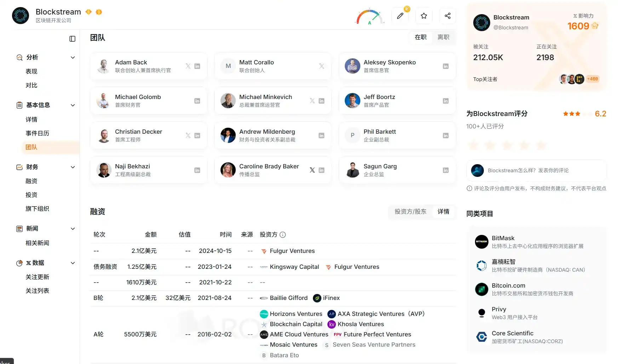Rate Blockstream with the third star
This screenshot has width=618, height=364.
(507, 145)
